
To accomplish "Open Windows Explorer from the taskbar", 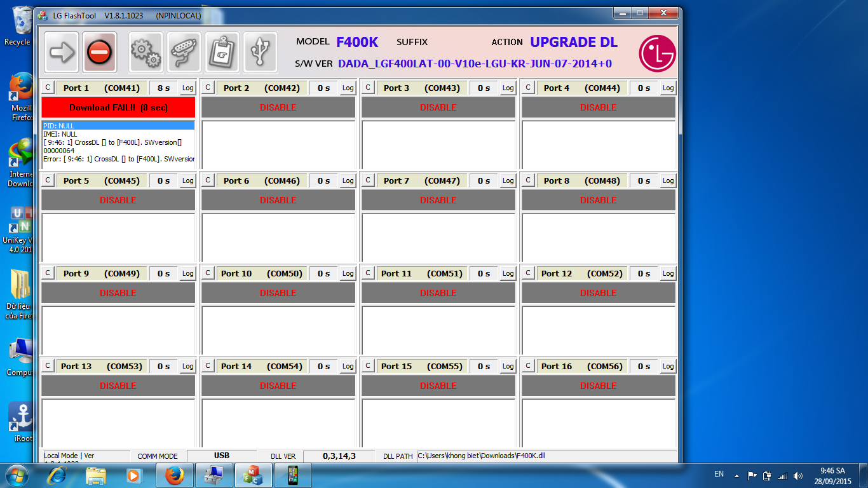I will coord(96,475).
